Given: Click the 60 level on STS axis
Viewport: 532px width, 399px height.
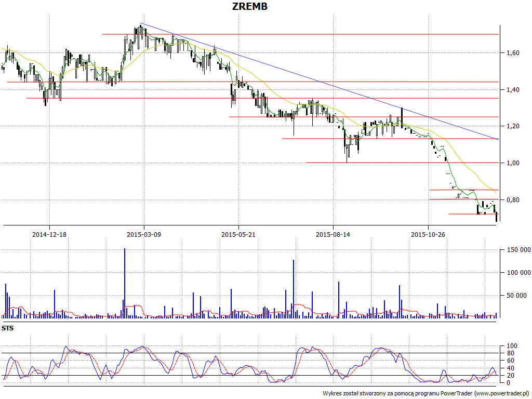Looking at the screenshot, I should pyautogui.click(x=510, y=361).
